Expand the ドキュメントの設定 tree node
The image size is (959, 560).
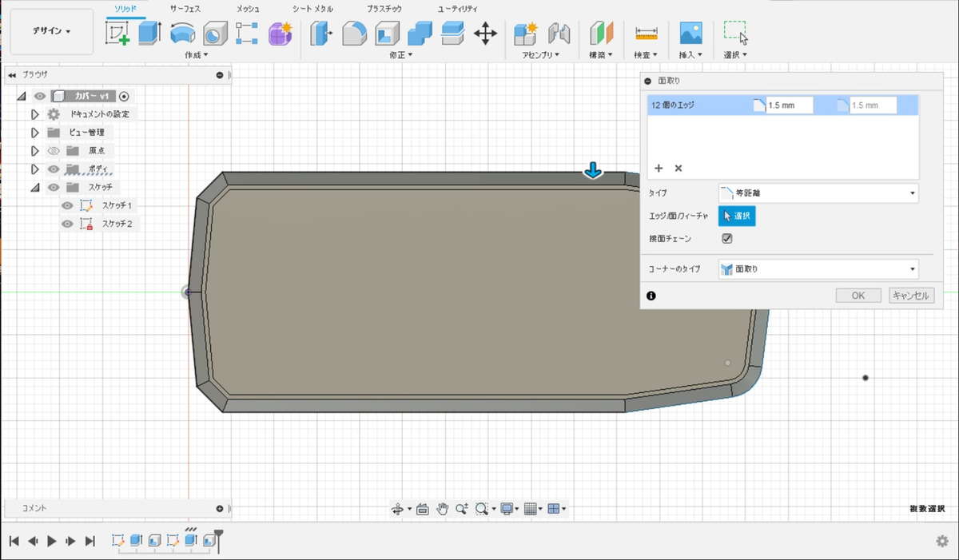[34, 114]
